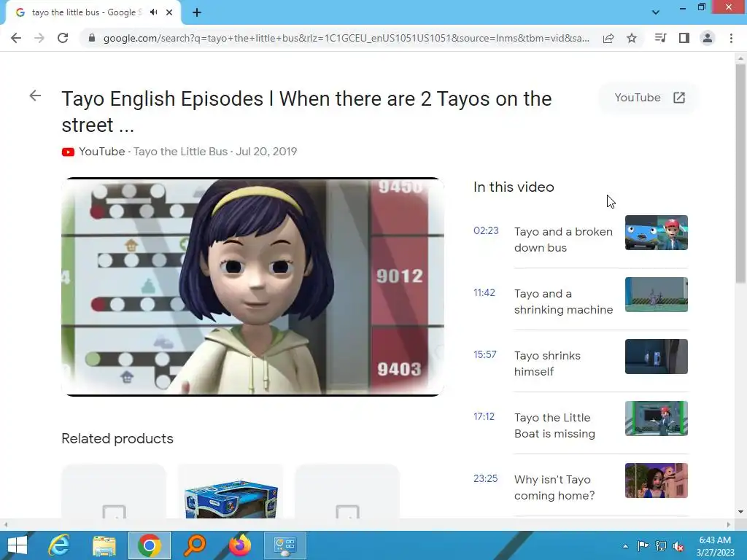Close the tayo the little bus tab
This screenshot has height=560, width=747.
click(x=169, y=12)
